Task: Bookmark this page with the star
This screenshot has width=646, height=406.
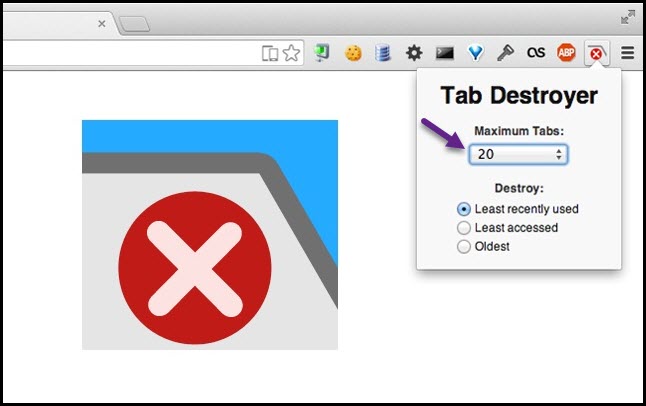Action: 292,53
